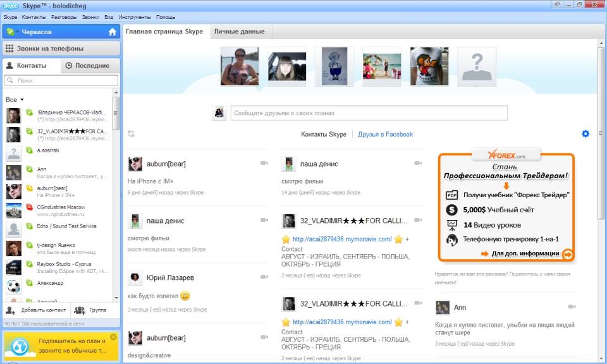Viewport: 607px width, 364px height.
Task: Refresh the feed with the refresh arrows icon
Action: (132, 134)
